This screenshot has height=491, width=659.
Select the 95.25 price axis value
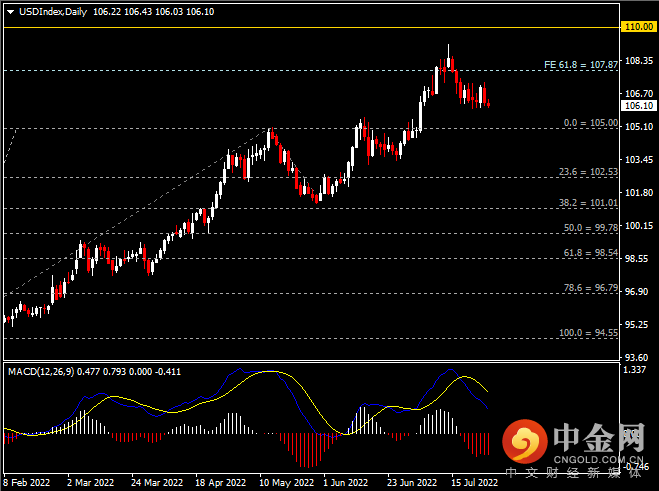pyautogui.click(x=636, y=325)
